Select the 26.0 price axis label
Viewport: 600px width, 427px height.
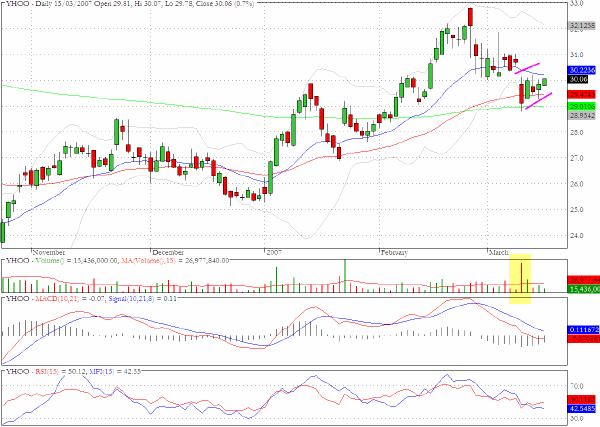577,184
